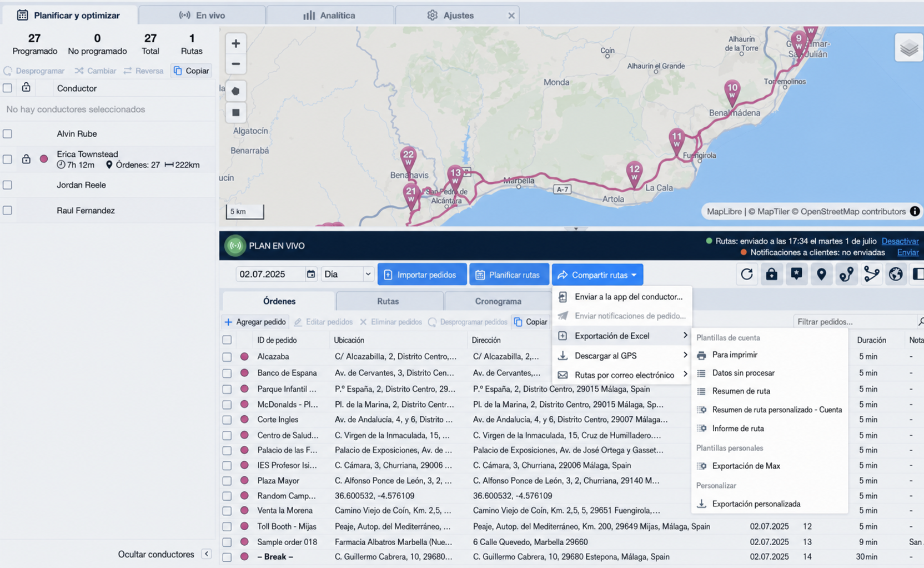
Task: Click the green Plan en vivo broadcast icon
Action: [235, 246]
